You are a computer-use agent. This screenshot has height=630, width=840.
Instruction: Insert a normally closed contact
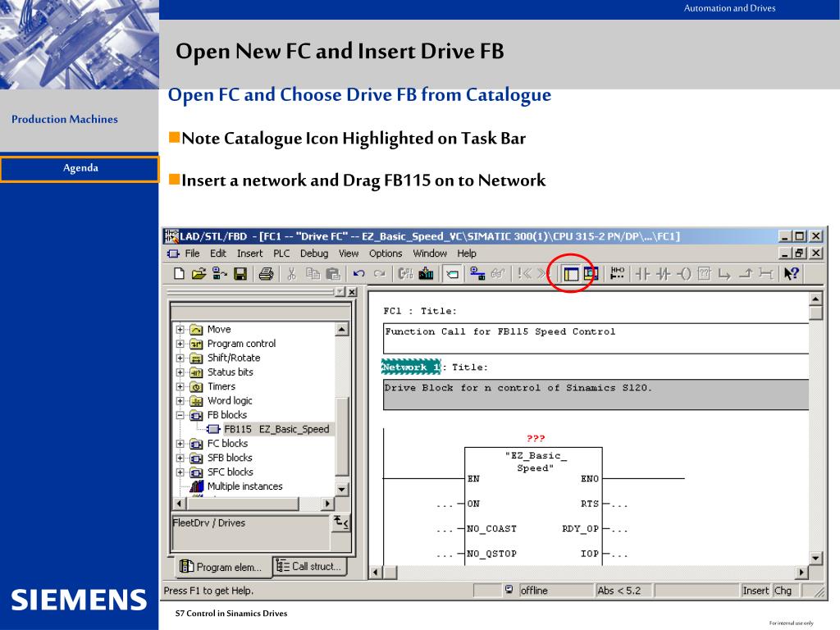pos(663,274)
